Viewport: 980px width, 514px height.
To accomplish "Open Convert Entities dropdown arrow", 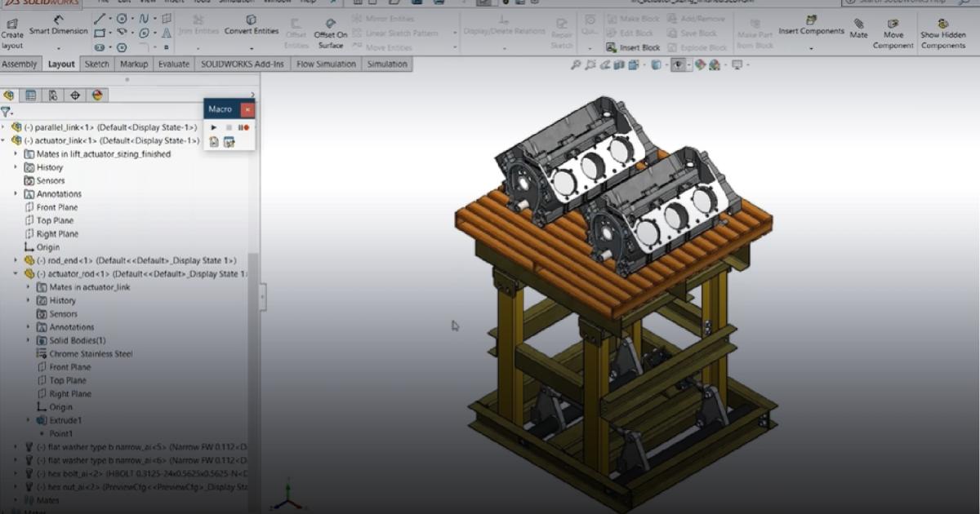I will tap(252, 47).
